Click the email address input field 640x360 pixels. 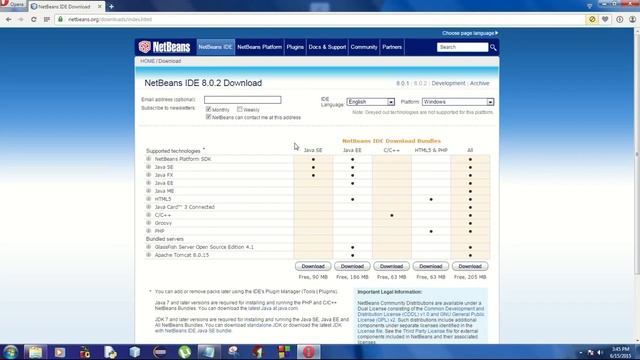click(x=243, y=100)
